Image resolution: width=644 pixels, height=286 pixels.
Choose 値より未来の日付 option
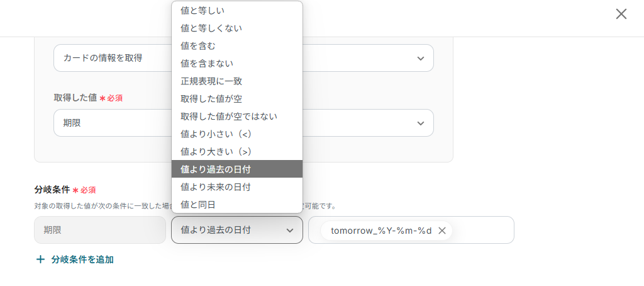click(x=237, y=187)
